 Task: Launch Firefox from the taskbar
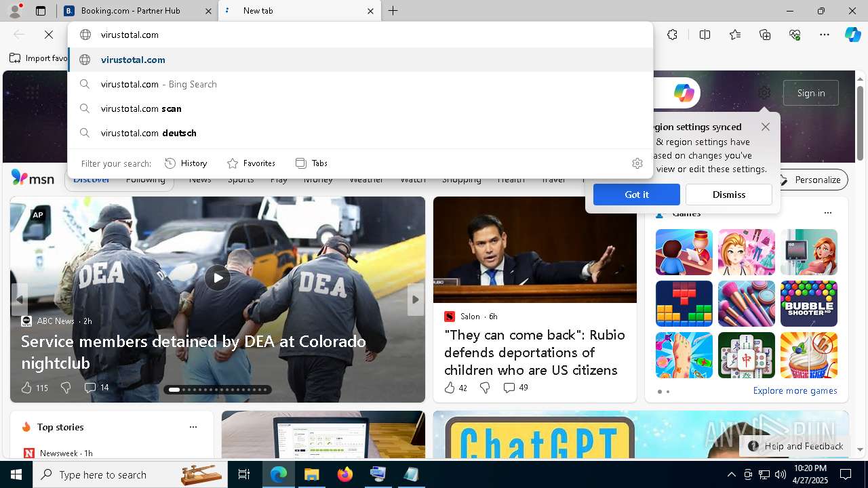coord(345,474)
